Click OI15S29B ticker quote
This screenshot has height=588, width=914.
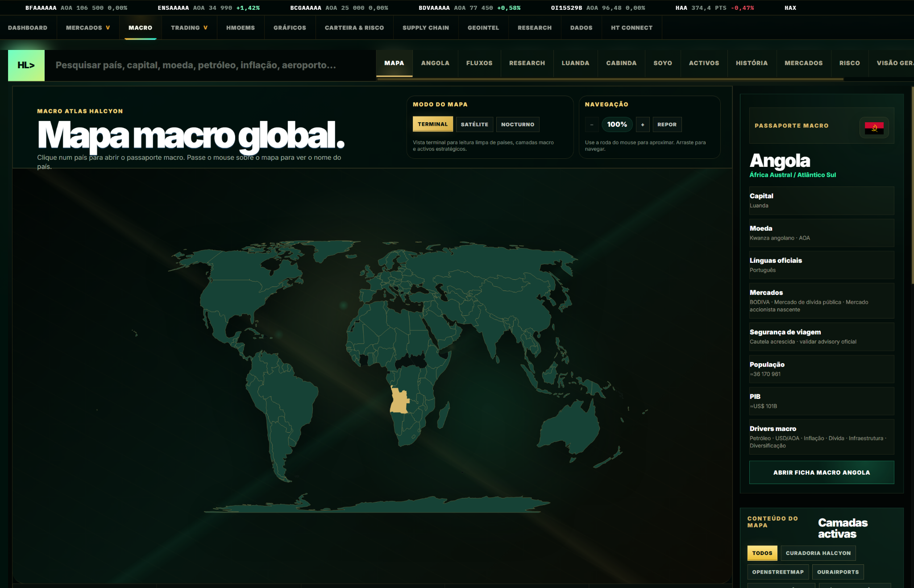point(598,8)
